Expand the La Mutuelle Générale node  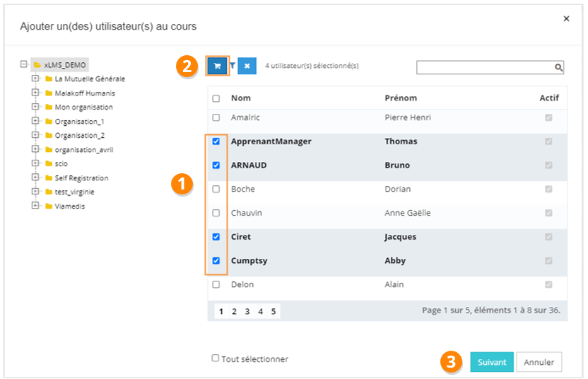(35, 78)
